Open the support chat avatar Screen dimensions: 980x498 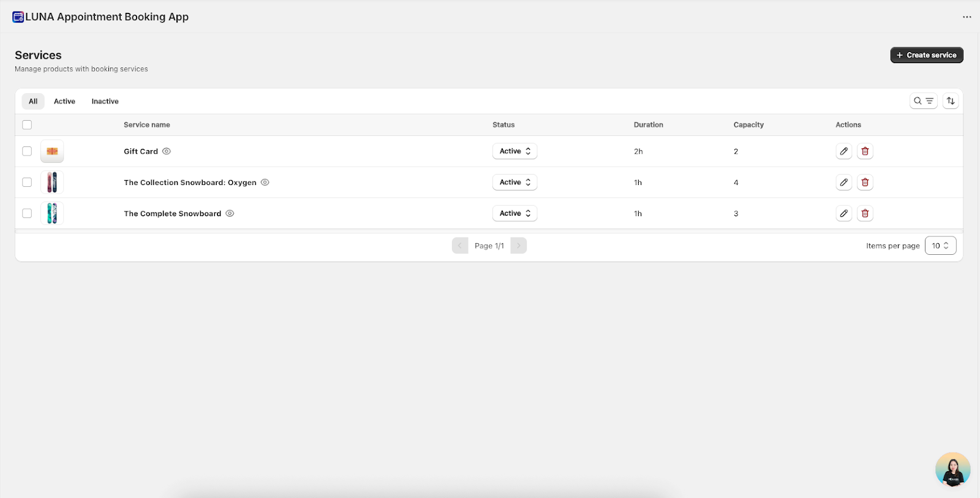point(952,469)
